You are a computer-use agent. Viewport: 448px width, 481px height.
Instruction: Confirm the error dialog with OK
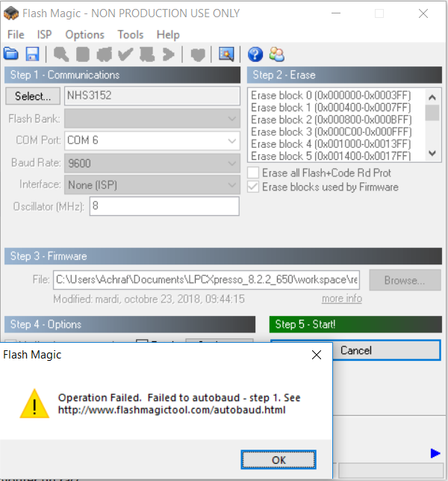click(279, 459)
